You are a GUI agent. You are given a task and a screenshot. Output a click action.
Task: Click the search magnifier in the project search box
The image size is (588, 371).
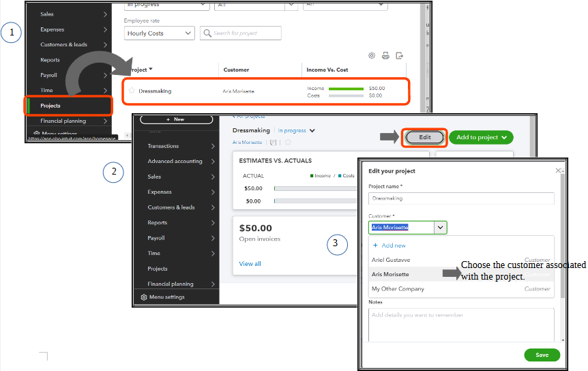tap(207, 33)
